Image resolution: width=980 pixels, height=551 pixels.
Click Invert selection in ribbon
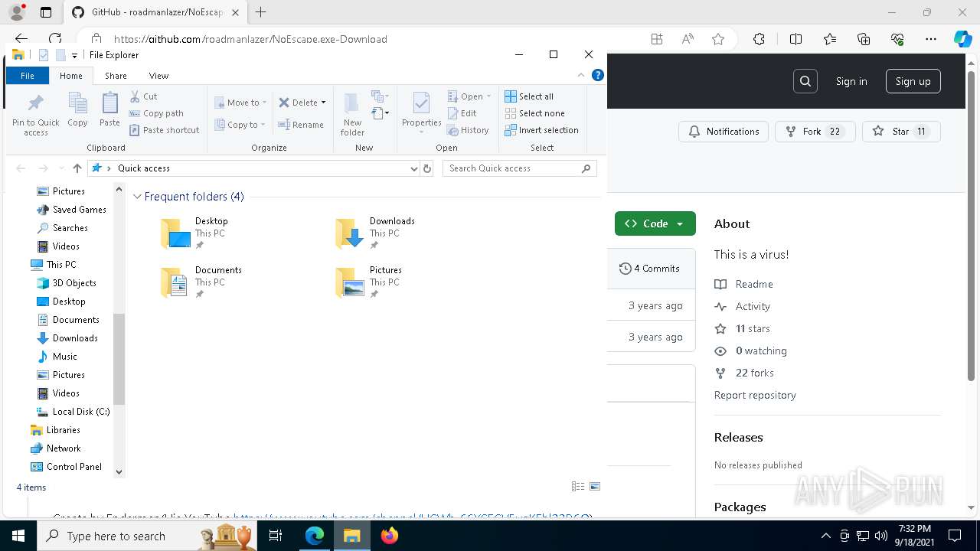[541, 130]
